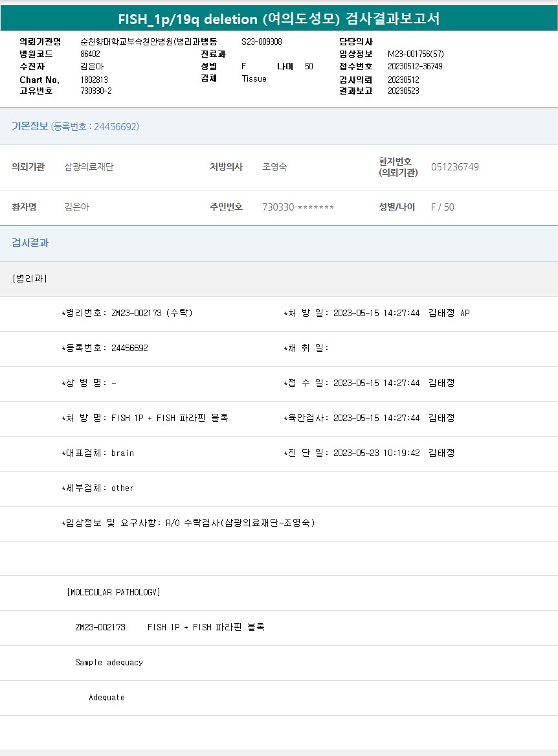558x756 pixels.
Task: Click the 접수번호 value 20230512-36749
Action: (415, 67)
